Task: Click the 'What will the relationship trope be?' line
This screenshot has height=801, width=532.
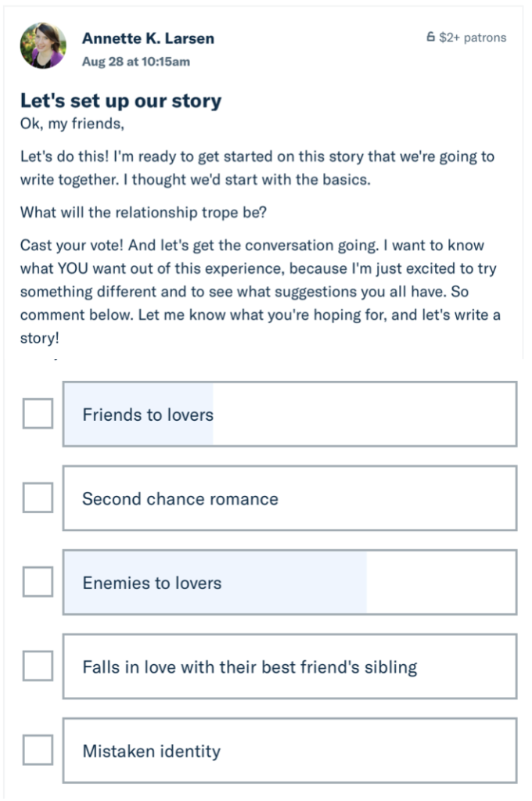Action: tap(143, 212)
